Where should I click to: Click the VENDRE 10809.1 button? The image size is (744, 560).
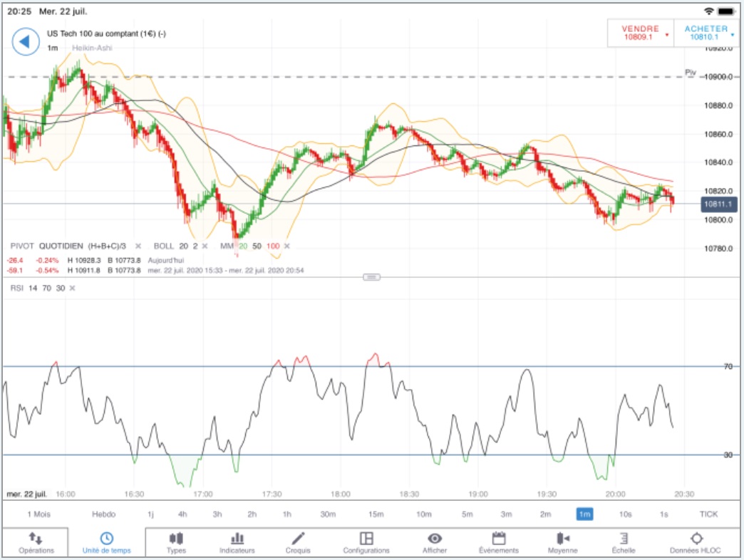point(640,33)
